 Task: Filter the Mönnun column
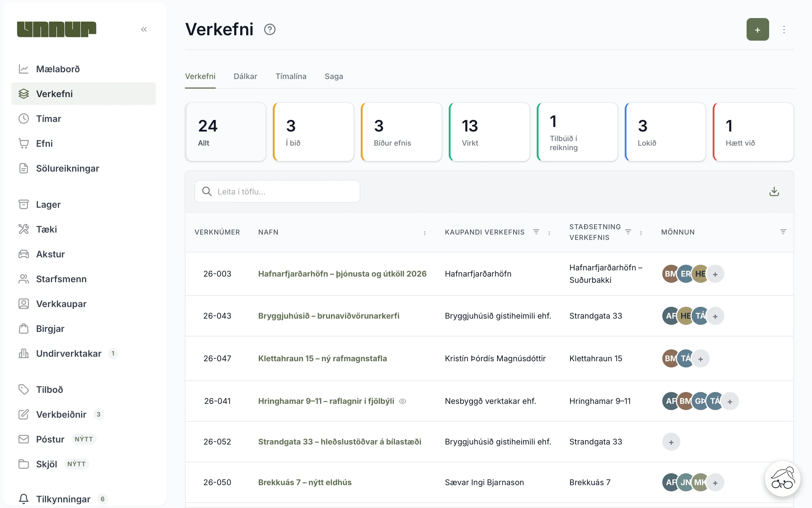click(783, 232)
